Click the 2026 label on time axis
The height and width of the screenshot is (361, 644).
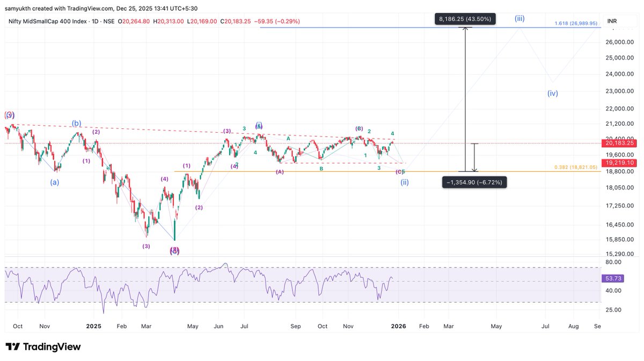[x=398, y=326]
